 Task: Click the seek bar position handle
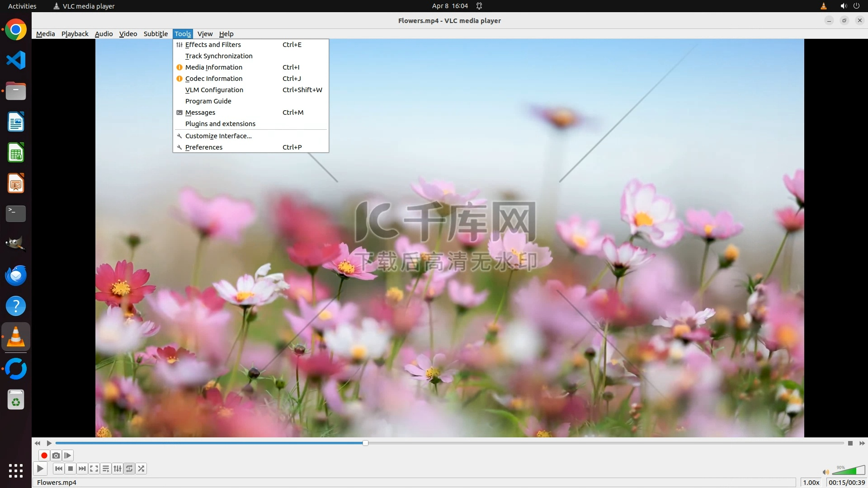(x=365, y=443)
